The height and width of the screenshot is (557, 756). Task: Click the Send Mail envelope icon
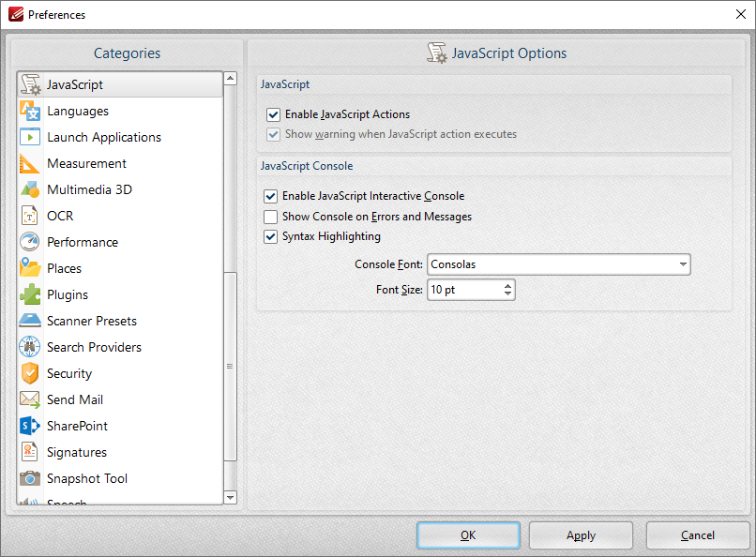pos(30,399)
